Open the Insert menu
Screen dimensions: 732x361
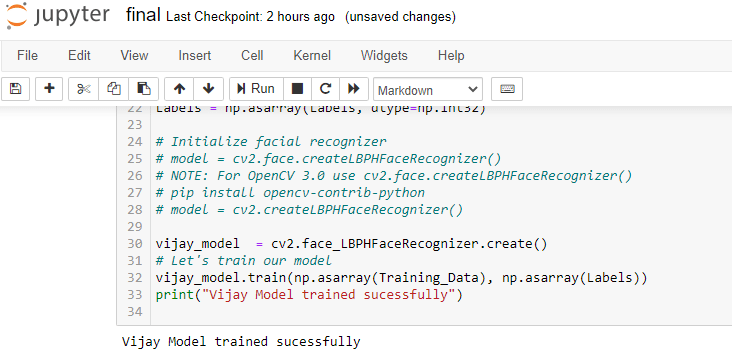[195, 56]
